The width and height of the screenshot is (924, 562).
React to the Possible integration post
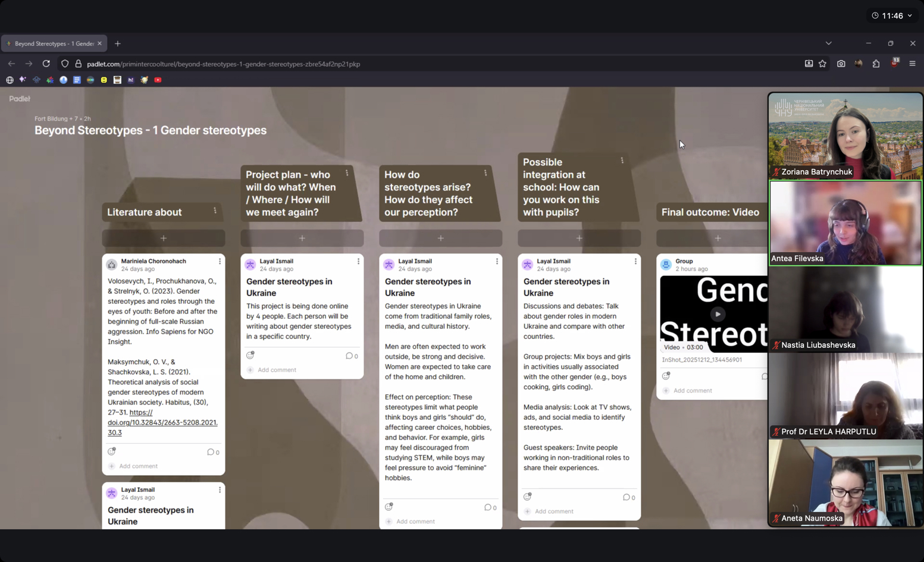point(528,497)
